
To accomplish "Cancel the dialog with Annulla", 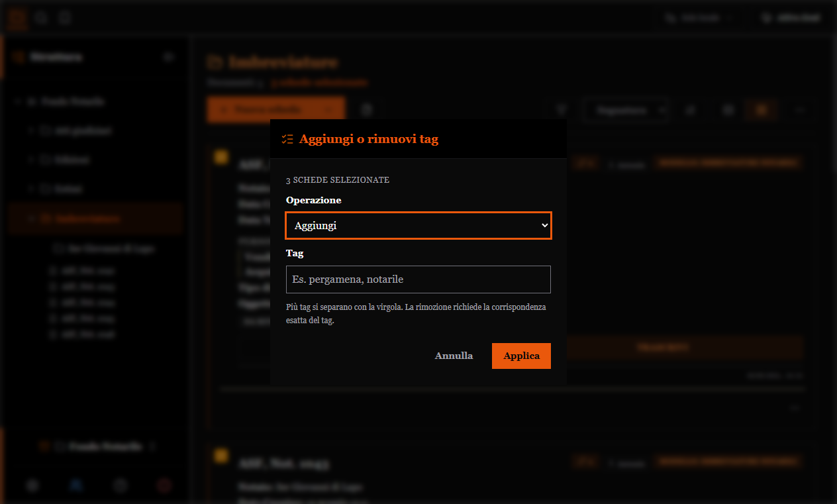I will tap(454, 356).
